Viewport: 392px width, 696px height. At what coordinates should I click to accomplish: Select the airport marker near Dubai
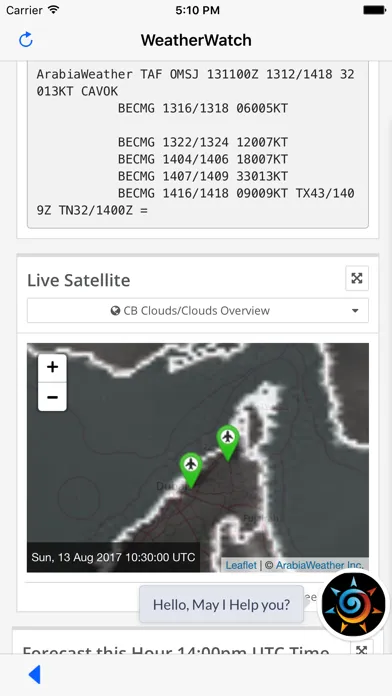(x=191, y=471)
